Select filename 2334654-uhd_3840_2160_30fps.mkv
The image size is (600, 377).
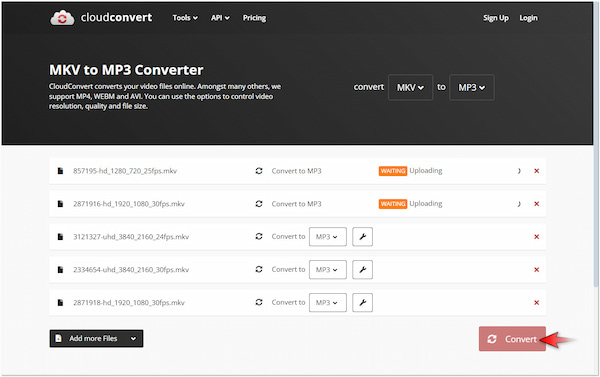(x=131, y=269)
